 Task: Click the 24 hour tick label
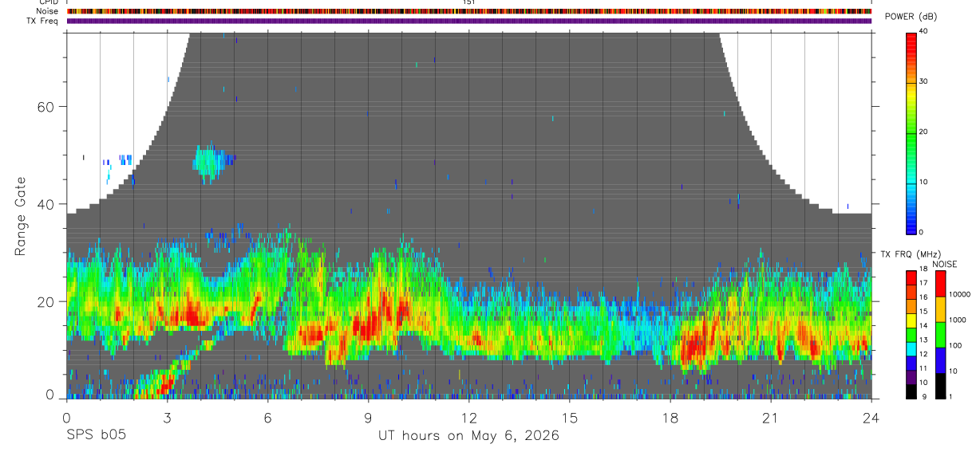pyautogui.click(x=871, y=418)
